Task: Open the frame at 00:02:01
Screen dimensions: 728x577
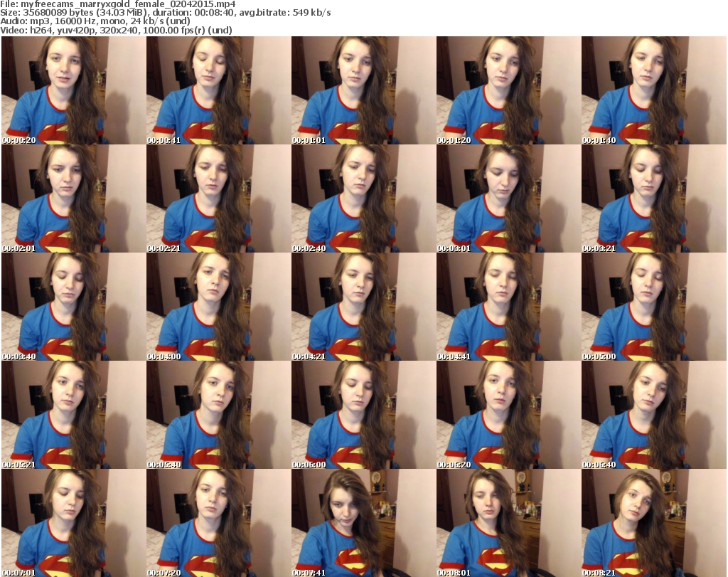Action: tap(74, 198)
